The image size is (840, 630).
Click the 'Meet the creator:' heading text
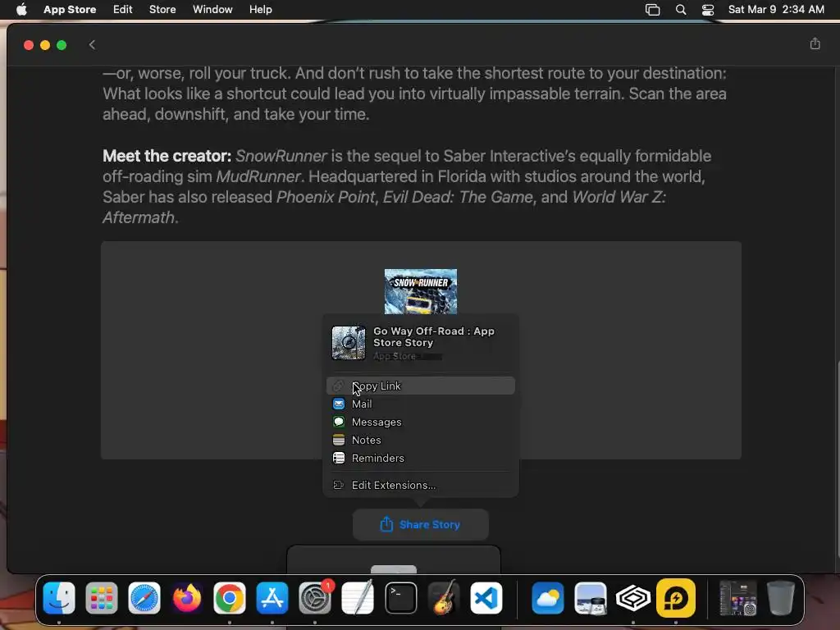pos(167,156)
